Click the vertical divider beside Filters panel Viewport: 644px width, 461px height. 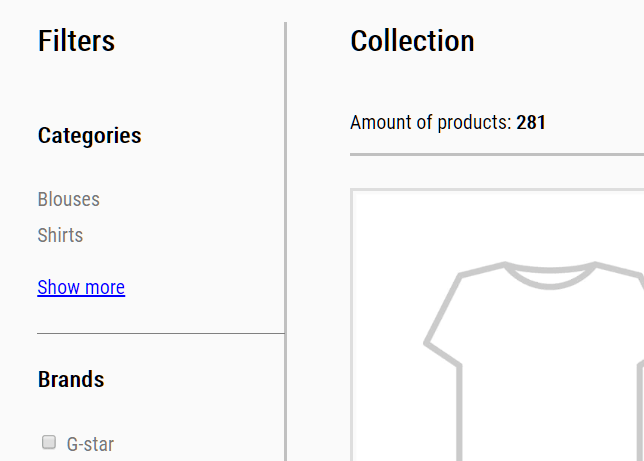coord(285,242)
